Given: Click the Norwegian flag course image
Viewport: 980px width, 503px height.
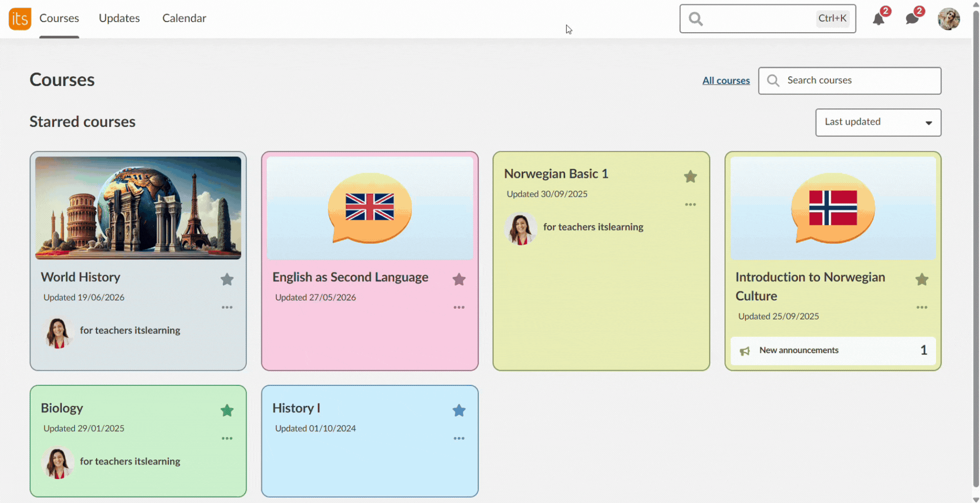Looking at the screenshot, I should point(833,208).
